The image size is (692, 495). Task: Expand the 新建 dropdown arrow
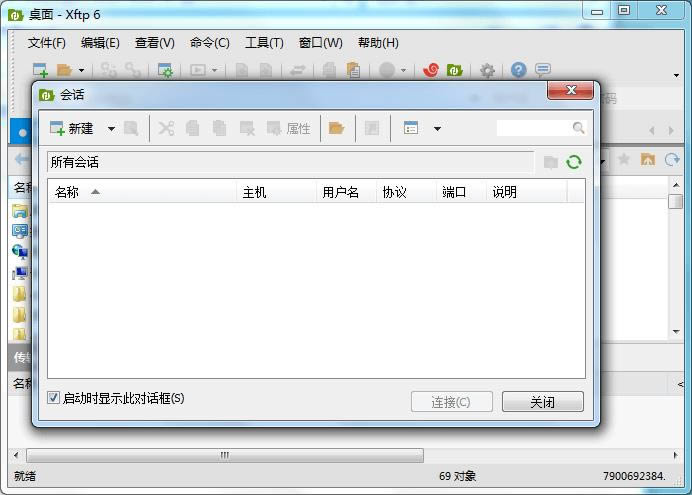point(111,129)
